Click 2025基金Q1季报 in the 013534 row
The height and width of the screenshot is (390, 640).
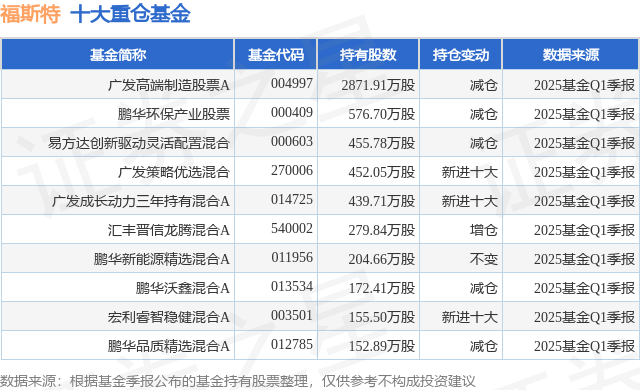pos(584,288)
